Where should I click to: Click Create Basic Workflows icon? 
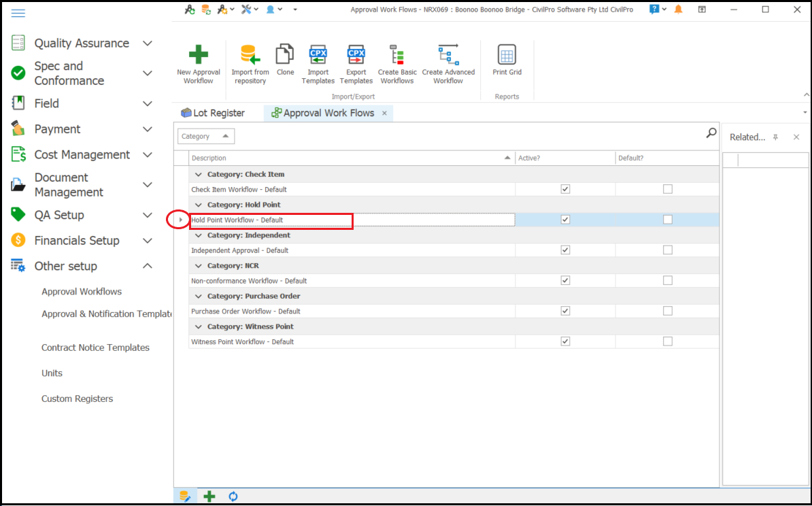[396, 55]
